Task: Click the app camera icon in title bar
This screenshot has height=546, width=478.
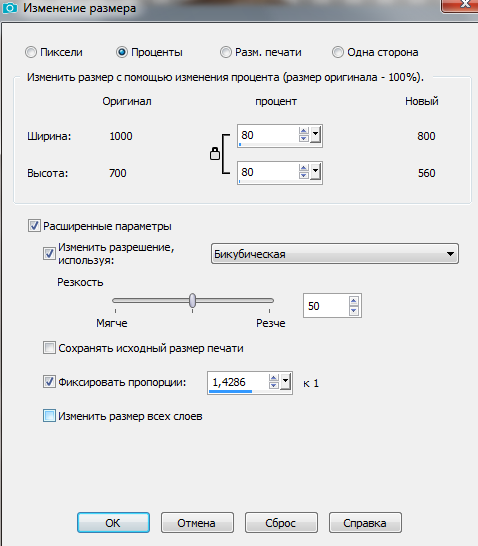Action: tap(10, 8)
